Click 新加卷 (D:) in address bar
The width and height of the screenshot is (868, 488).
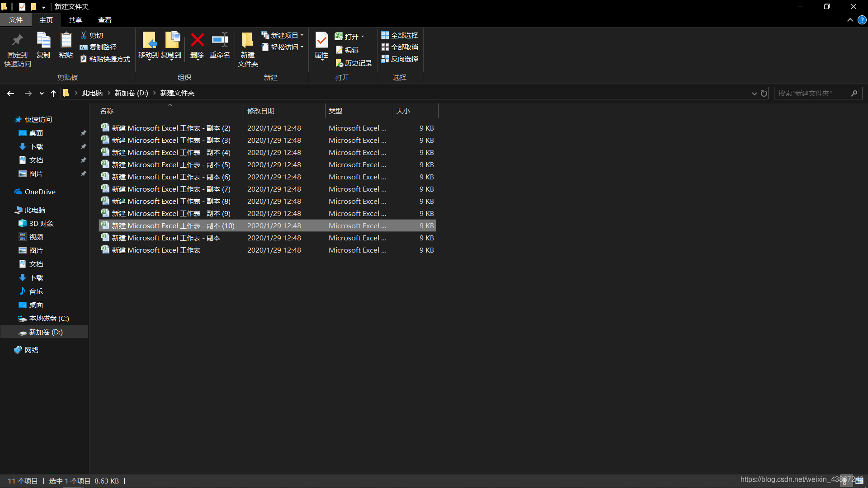[131, 93]
